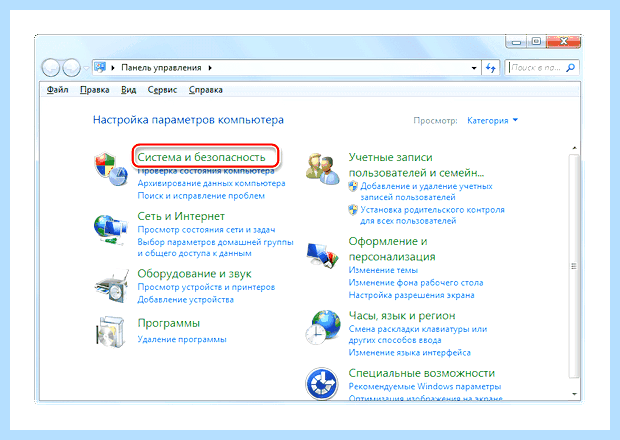Maximize the Control Panel window

pyautogui.click(x=536, y=42)
